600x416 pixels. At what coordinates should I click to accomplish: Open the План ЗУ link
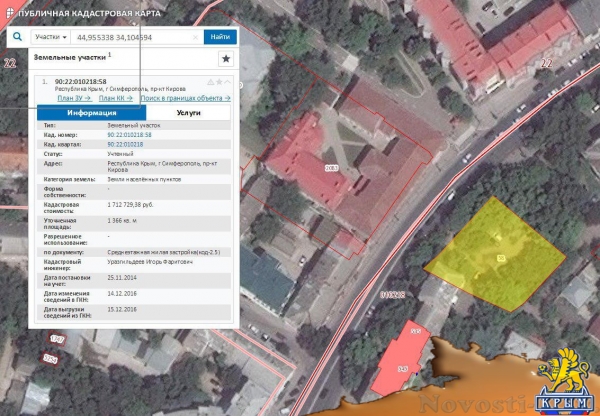point(74,98)
